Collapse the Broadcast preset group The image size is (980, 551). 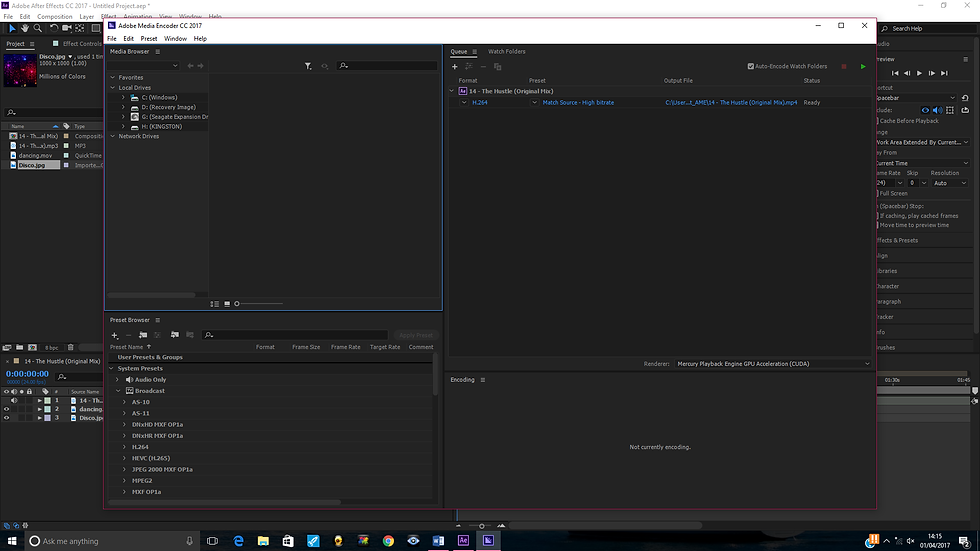pyautogui.click(x=118, y=391)
